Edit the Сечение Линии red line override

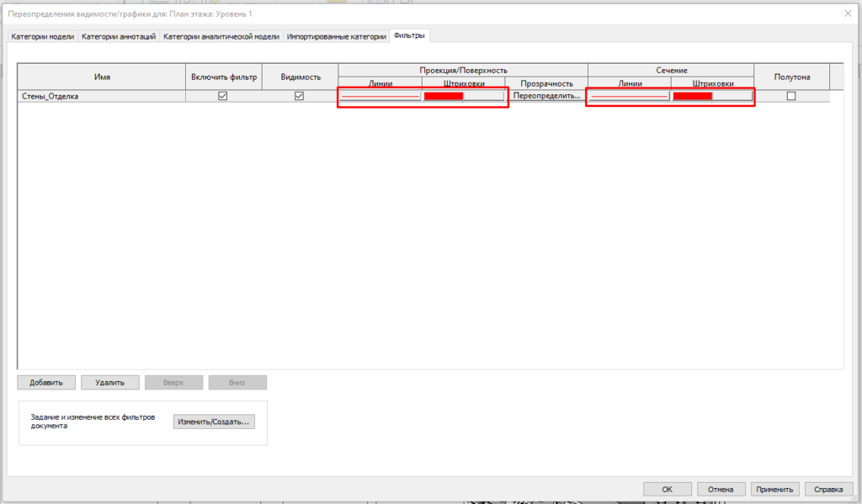pos(629,97)
